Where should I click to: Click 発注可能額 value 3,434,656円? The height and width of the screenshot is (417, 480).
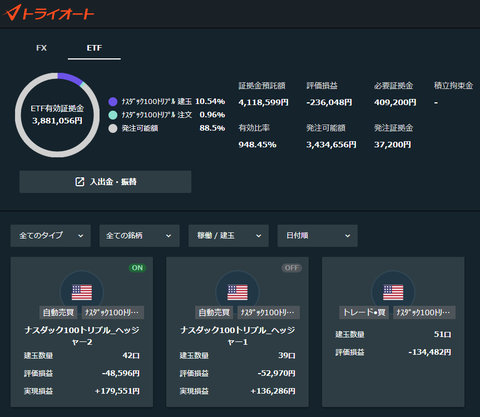pyautogui.click(x=331, y=145)
